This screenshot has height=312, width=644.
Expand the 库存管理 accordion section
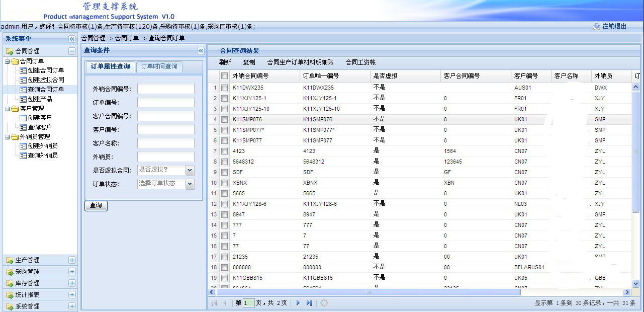coord(72,283)
